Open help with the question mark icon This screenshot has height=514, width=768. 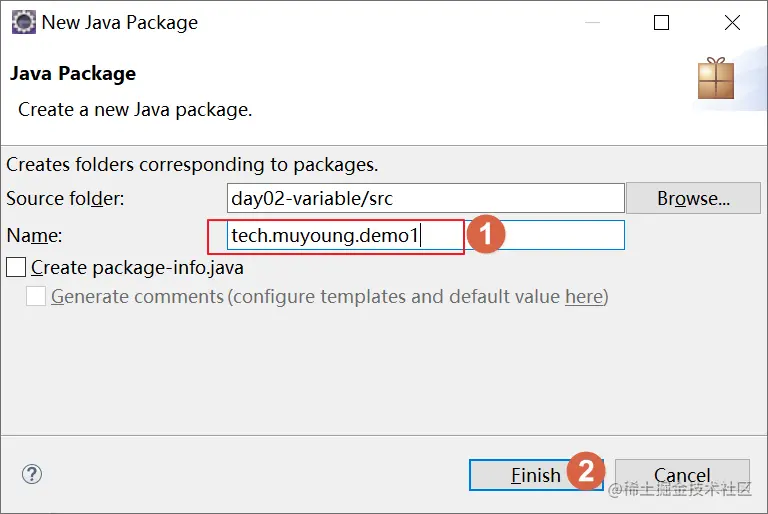[31, 474]
